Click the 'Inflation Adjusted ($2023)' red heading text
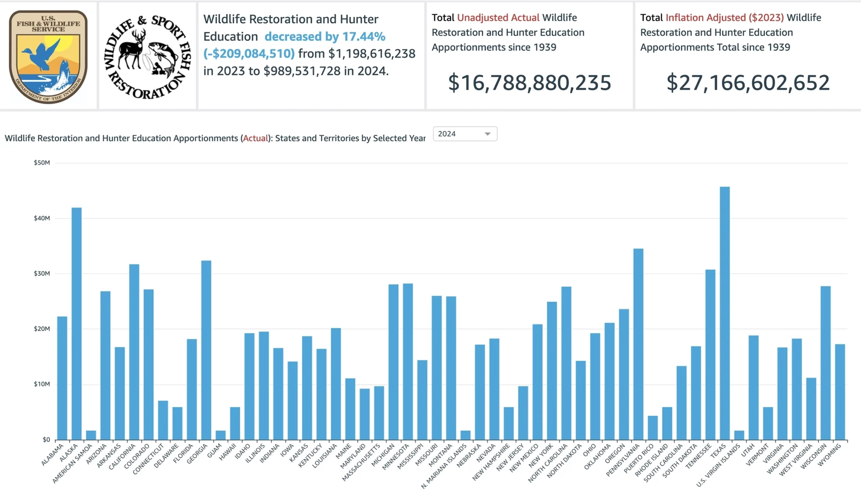The width and height of the screenshot is (861, 504). tap(724, 18)
